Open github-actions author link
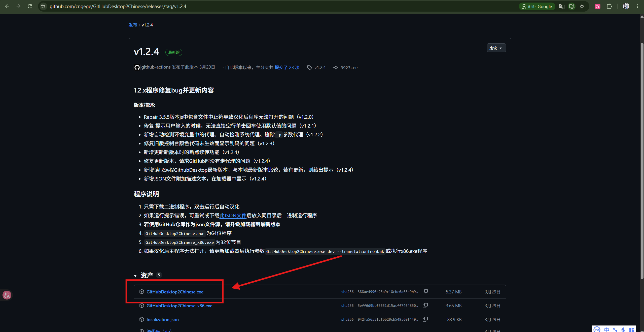Screen dimensions: 644x332 point(156,67)
